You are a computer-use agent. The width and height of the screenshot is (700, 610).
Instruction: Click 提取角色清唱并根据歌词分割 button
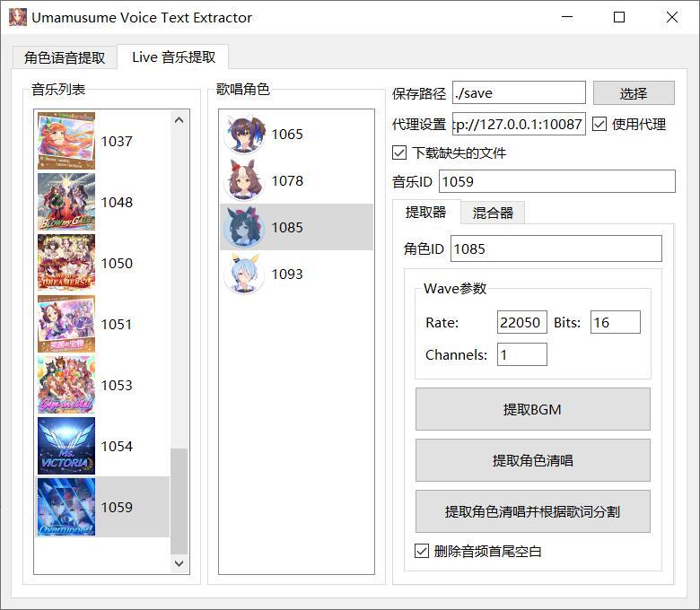point(532,511)
